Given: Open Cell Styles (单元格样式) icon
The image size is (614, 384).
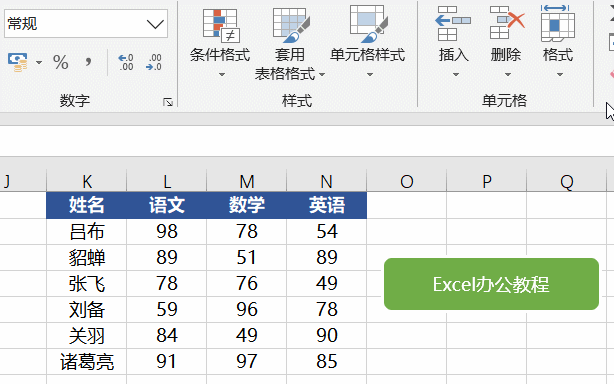Looking at the screenshot, I should (x=368, y=24).
